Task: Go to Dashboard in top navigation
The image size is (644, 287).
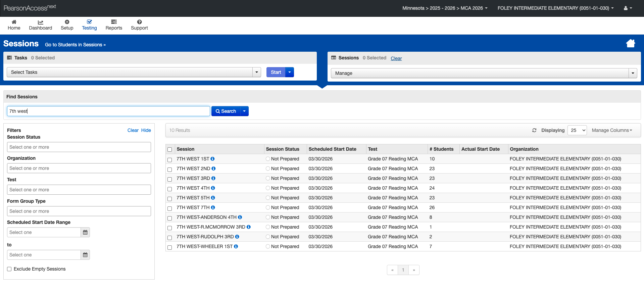Action: (x=40, y=25)
